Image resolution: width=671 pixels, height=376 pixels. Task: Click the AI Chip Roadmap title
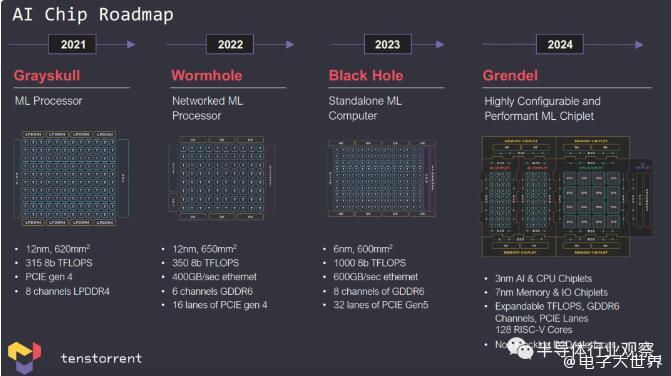pos(93,15)
